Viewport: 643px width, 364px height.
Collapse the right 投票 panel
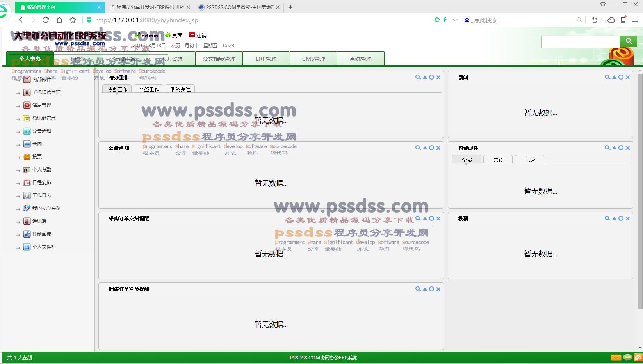coord(614,218)
